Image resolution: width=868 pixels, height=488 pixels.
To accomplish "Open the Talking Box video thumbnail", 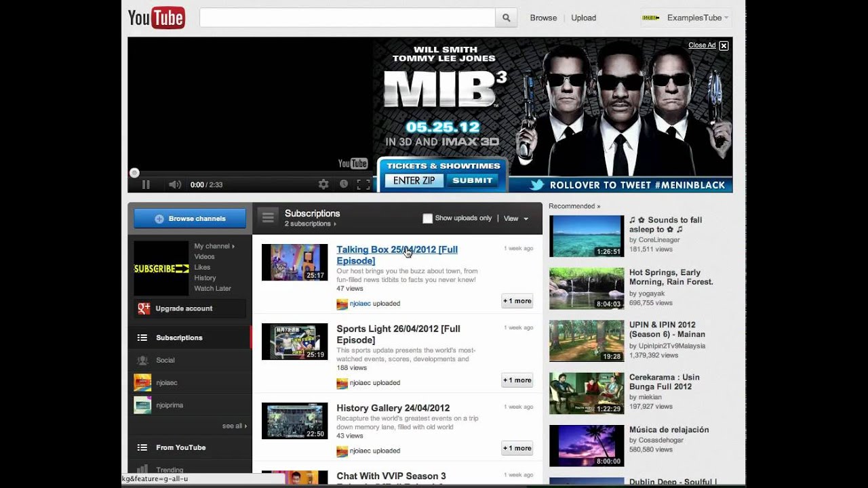I will pyautogui.click(x=294, y=262).
